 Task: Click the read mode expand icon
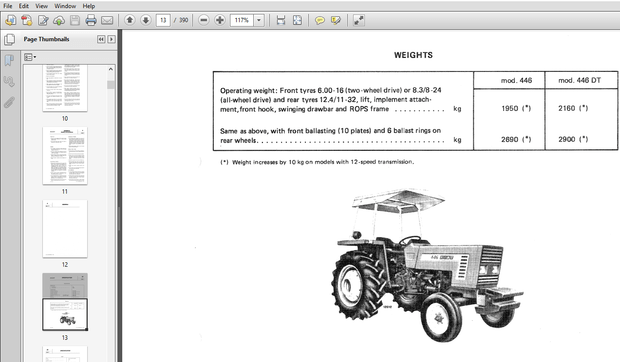coord(359,20)
